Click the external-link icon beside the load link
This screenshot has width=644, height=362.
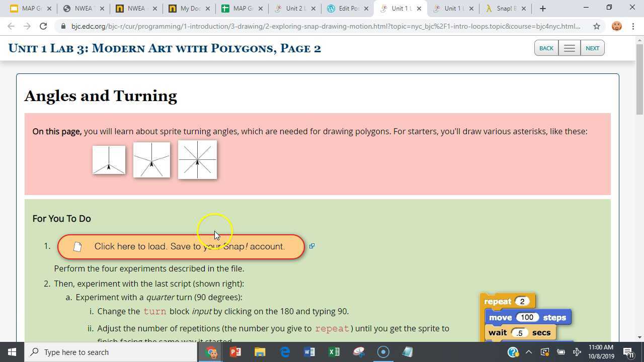[312, 246]
